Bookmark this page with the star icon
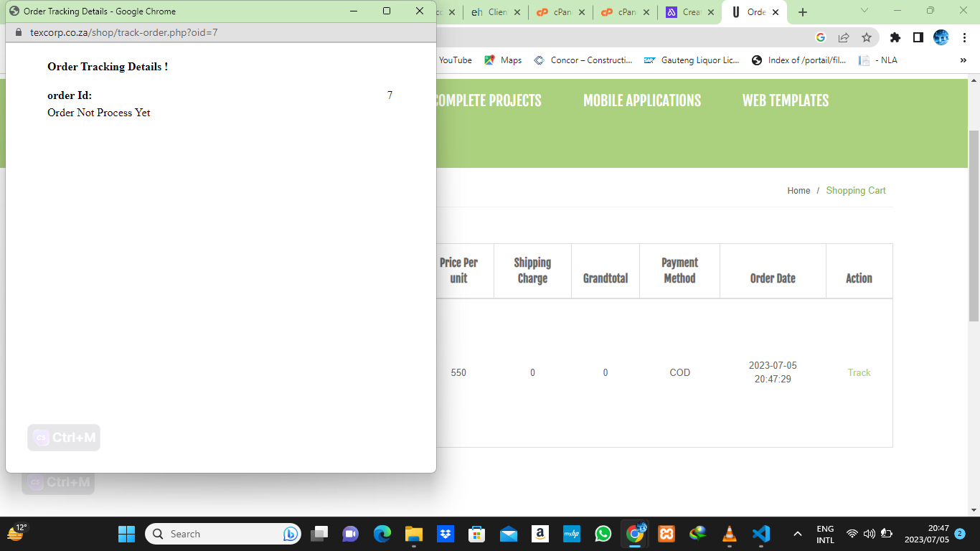980x551 pixels. click(867, 37)
